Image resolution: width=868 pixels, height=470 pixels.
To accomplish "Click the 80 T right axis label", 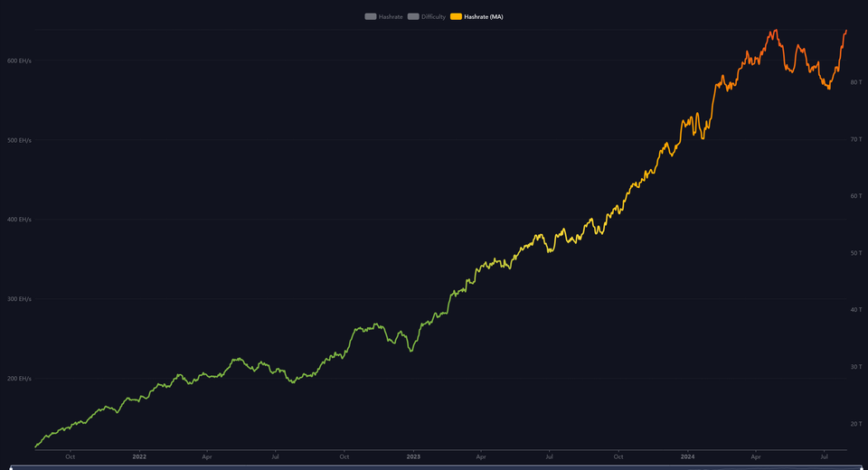I will click(x=854, y=82).
